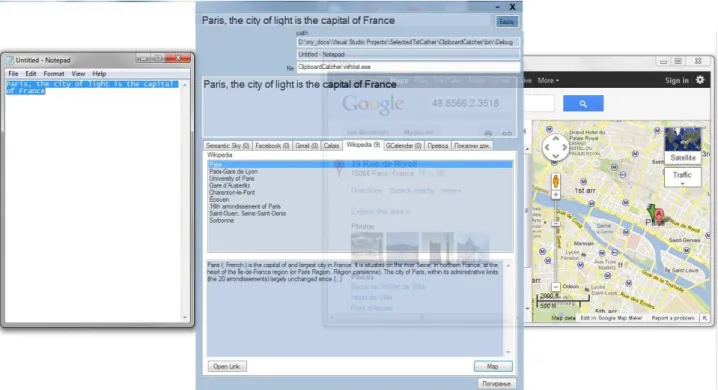Click description box scrollbar up arrow

(x=508, y=265)
